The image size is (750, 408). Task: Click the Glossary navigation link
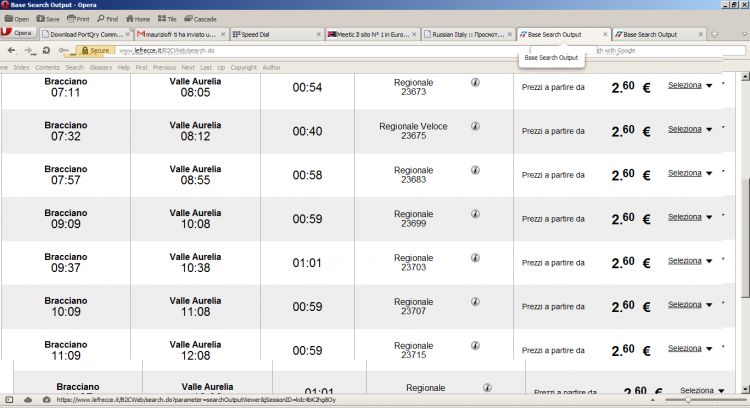101,67
